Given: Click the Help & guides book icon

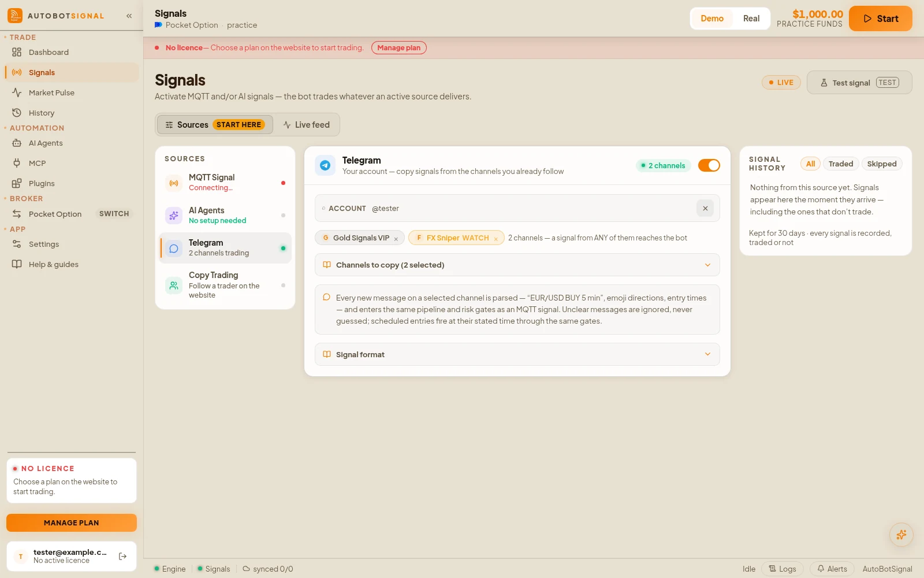Looking at the screenshot, I should click(x=17, y=264).
